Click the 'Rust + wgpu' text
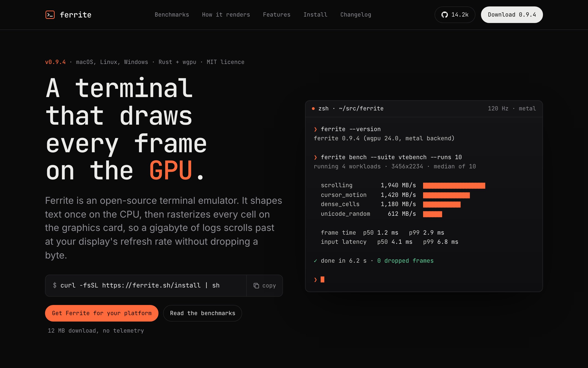This screenshot has height=368, width=588. pyautogui.click(x=177, y=62)
